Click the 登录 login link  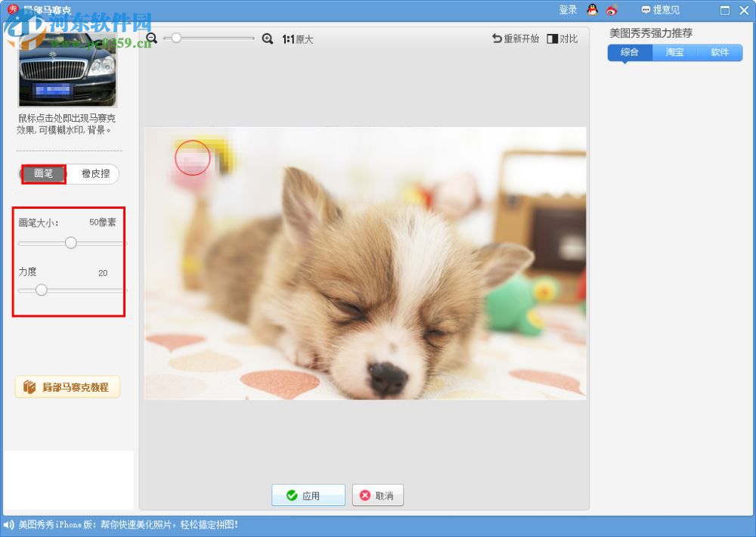click(568, 10)
